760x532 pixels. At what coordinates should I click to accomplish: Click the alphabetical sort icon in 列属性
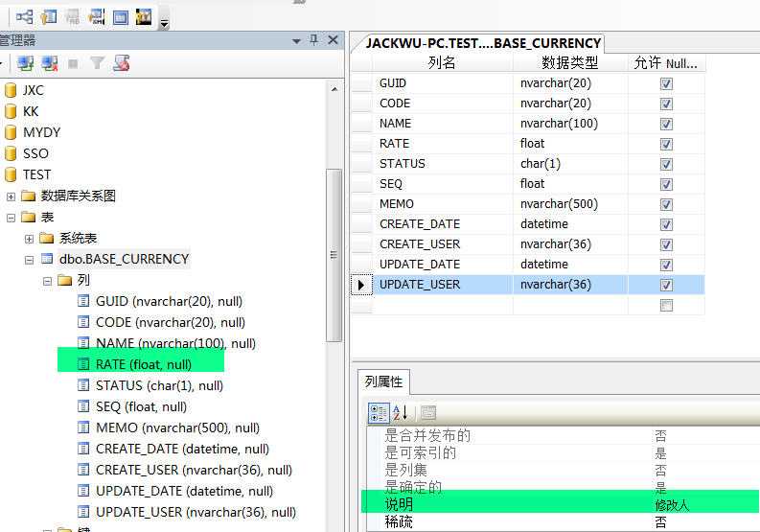click(x=401, y=413)
